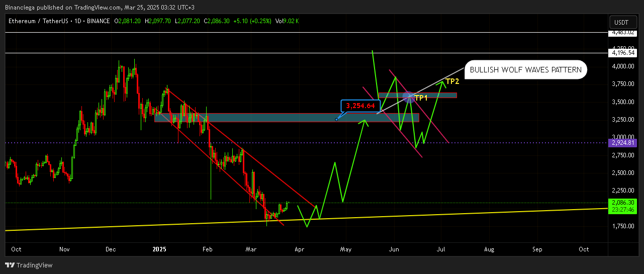This screenshot has width=644, height=274.
Task: Click the TP1 text label on chart
Action: tap(421, 98)
